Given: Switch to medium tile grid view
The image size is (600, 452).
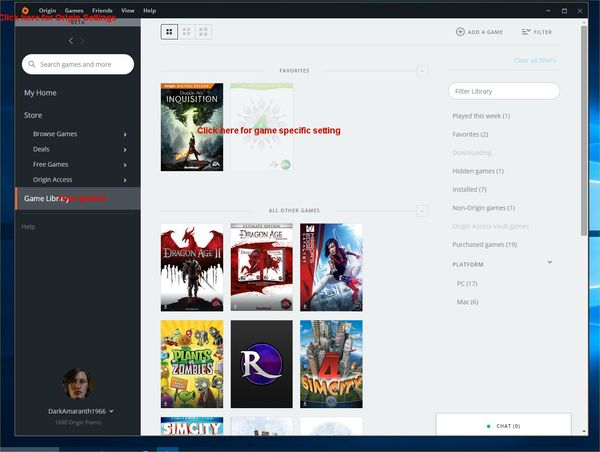Looking at the screenshot, I should pos(186,32).
